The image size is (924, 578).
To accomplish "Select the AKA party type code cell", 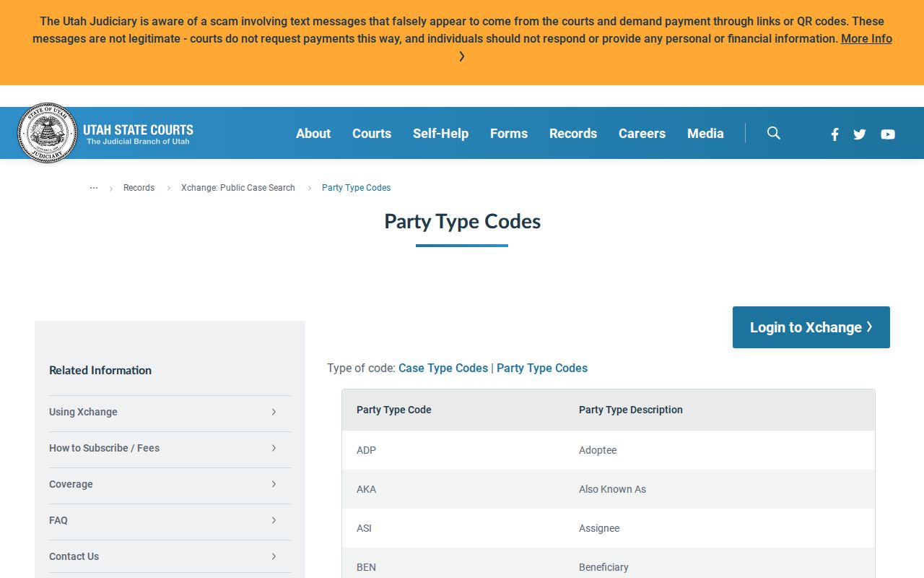I will click(453, 489).
